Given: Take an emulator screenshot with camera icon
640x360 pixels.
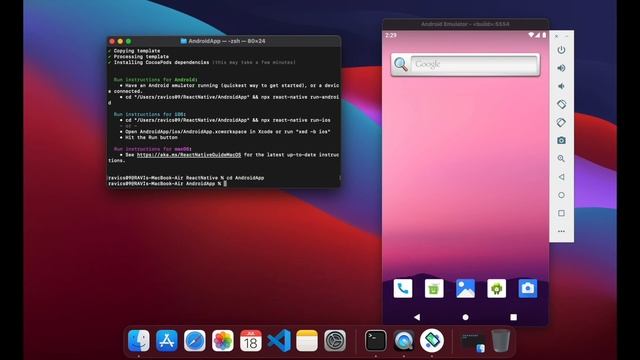Looking at the screenshot, I should [561, 140].
